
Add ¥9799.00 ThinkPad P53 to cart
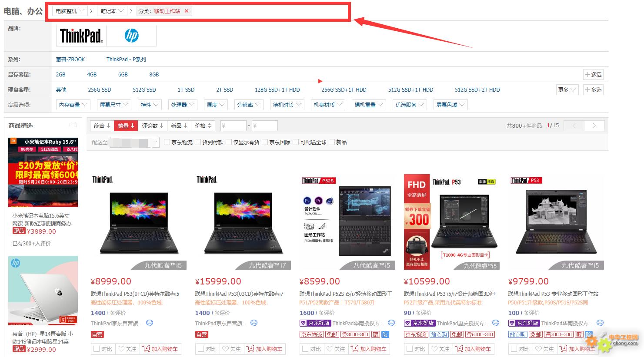[x=577, y=349]
